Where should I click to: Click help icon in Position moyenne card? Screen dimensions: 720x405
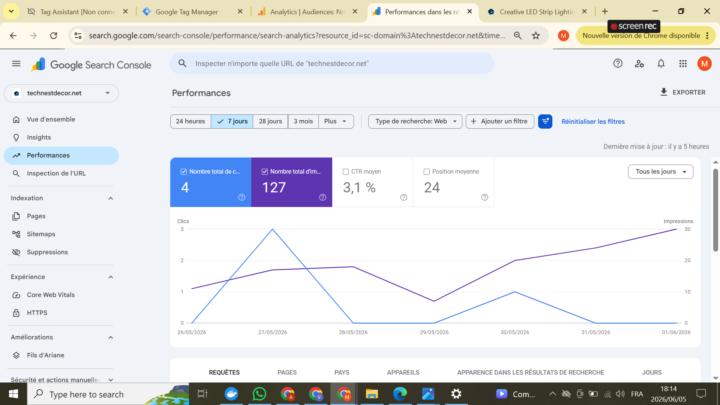(484, 197)
